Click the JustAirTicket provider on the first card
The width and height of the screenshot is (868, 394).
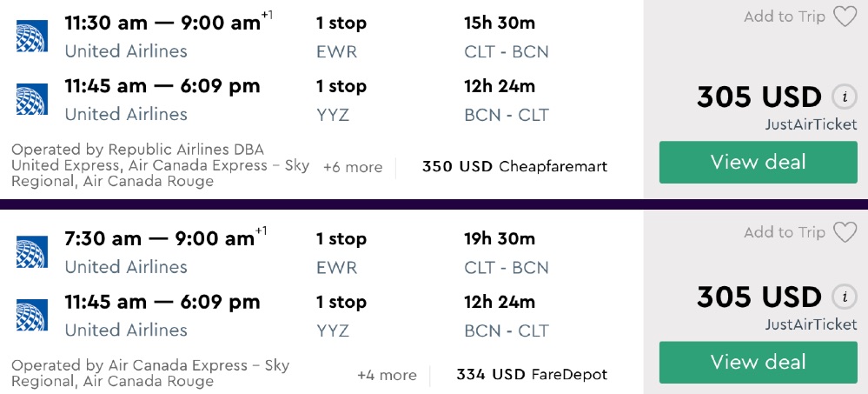click(x=811, y=124)
